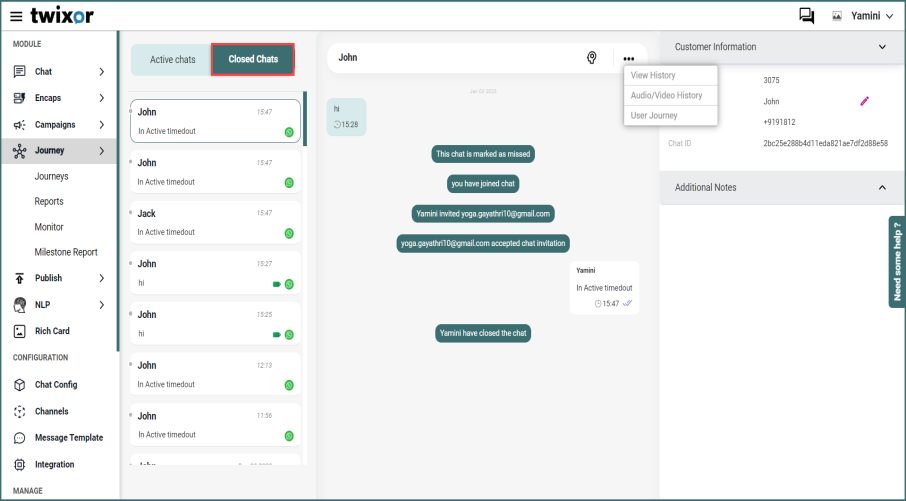Open the chat messages icon in header
Viewport: 906px width, 501px height.
[806, 16]
